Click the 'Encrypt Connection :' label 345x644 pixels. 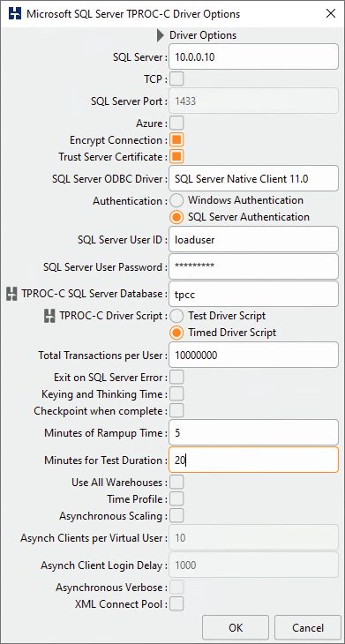(118, 140)
